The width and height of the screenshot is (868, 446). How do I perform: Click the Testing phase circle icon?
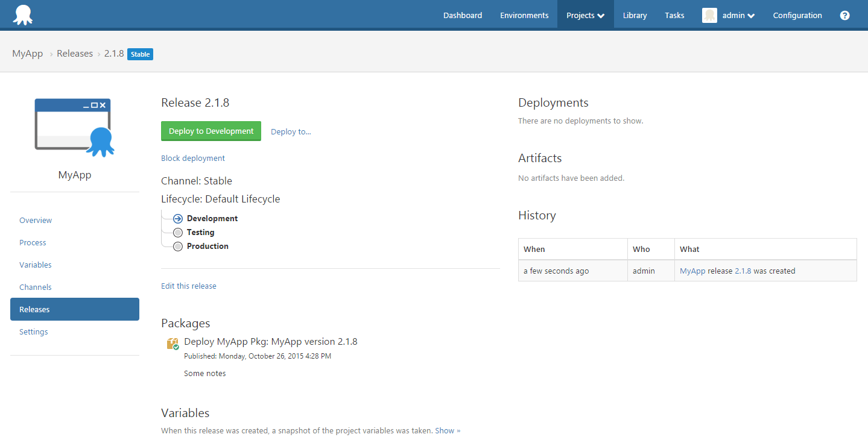tap(177, 233)
